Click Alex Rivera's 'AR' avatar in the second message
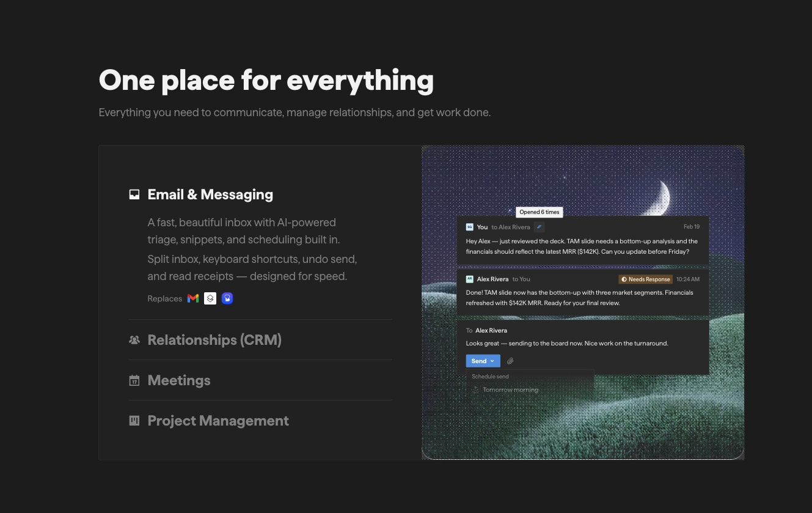Screen dimensions: 812x513 point(469,279)
